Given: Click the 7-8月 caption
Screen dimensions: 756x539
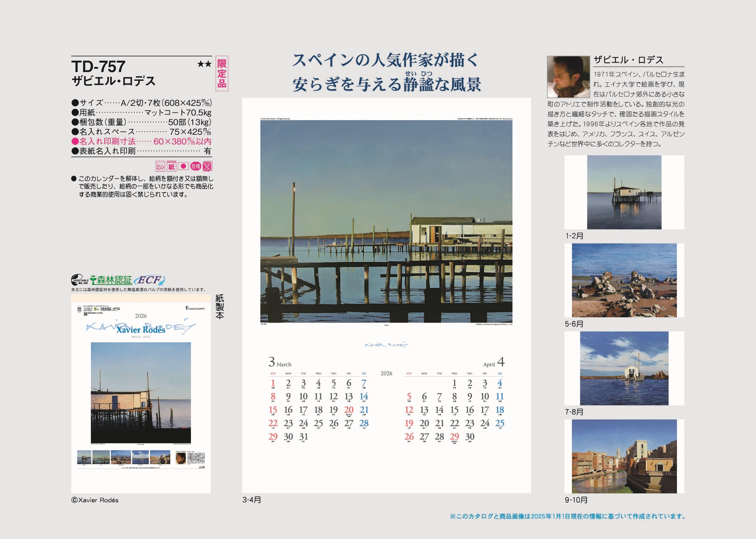Looking at the screenshot, I should tap(574, 412).
